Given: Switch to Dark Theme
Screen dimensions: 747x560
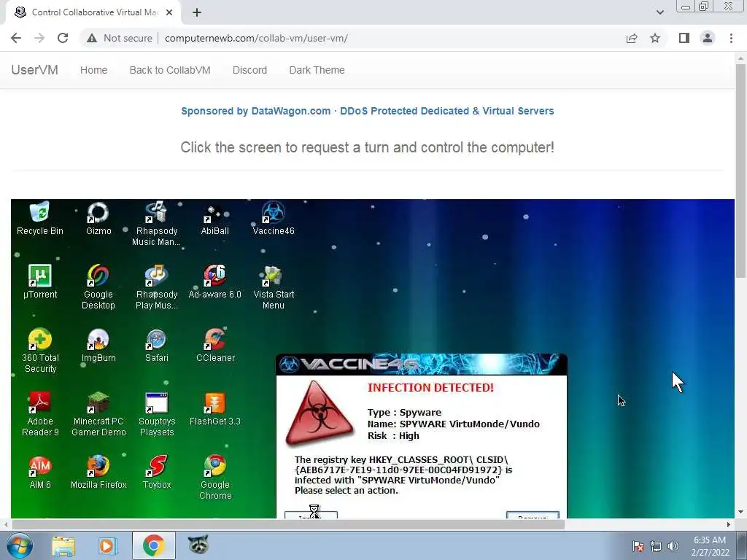Looking at the screenshot, I should click(317, 70).
